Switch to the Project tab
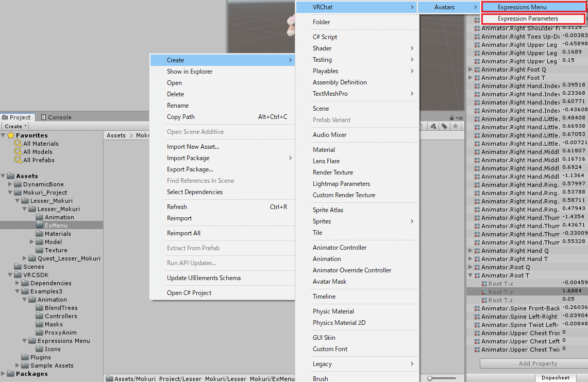 point(17,117)
